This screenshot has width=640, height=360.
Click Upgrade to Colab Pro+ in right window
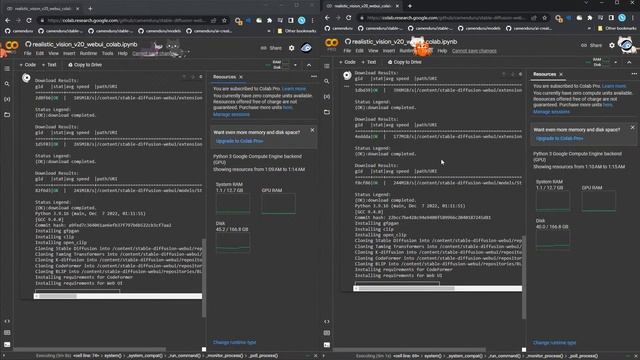pos(560,139)
